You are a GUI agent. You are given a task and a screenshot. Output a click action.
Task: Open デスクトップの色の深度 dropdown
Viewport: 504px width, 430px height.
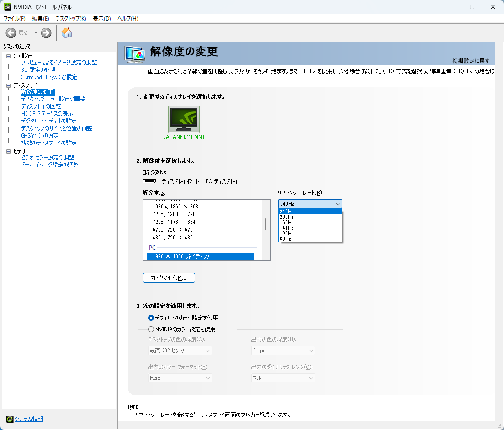pyautogui.click(x=180, y=350)
